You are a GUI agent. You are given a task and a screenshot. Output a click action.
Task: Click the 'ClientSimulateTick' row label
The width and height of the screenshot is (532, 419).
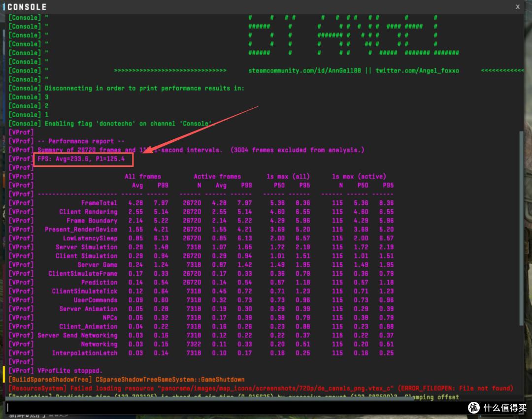[x=85, y=291]
